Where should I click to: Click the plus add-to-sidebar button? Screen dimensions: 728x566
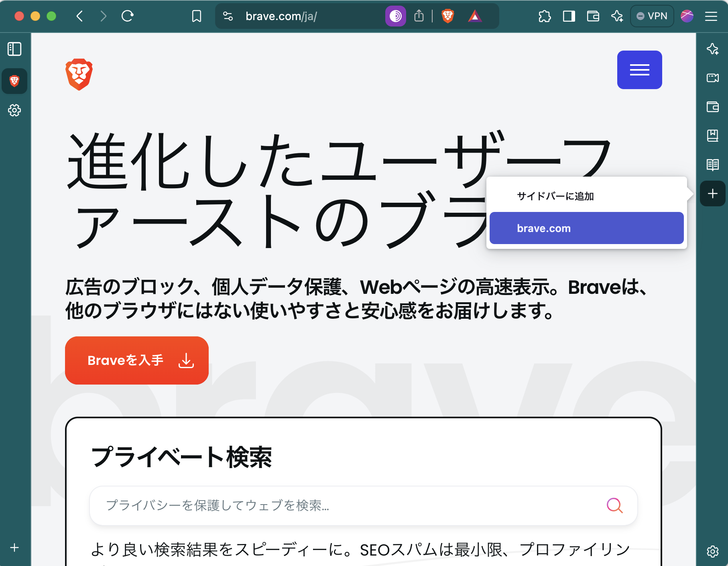pyautogui.click(x=713, y=193)
